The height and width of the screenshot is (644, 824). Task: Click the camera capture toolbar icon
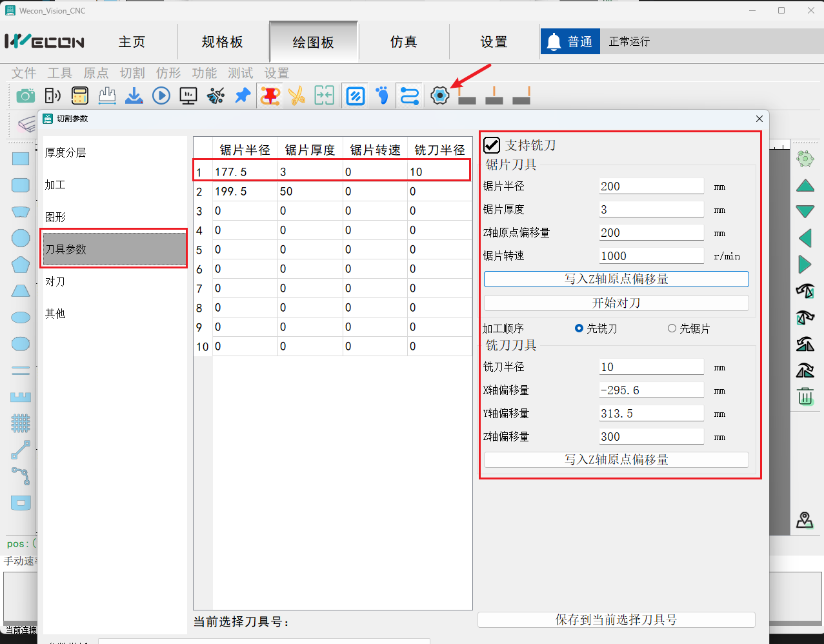coord(26,96)
